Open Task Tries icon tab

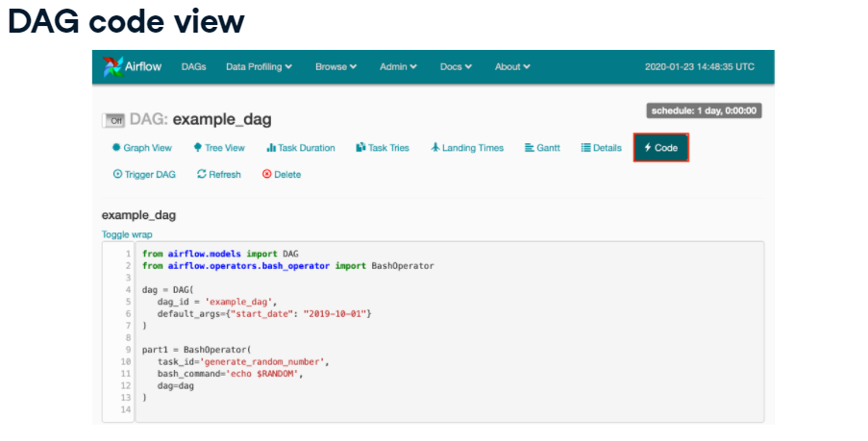click(x=360, y=148)
